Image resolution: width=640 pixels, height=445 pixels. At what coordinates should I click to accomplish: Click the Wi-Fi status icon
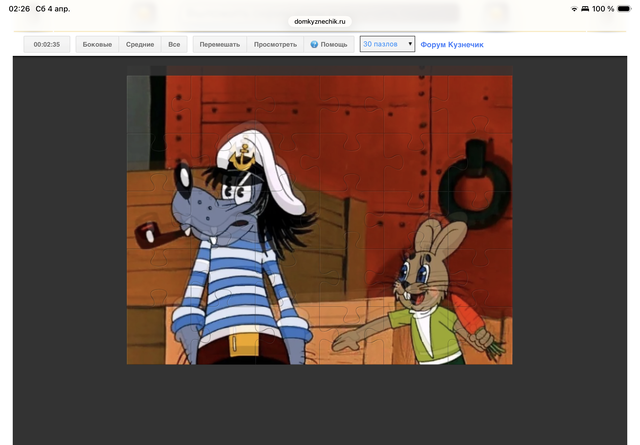click(x=575, y=8)
